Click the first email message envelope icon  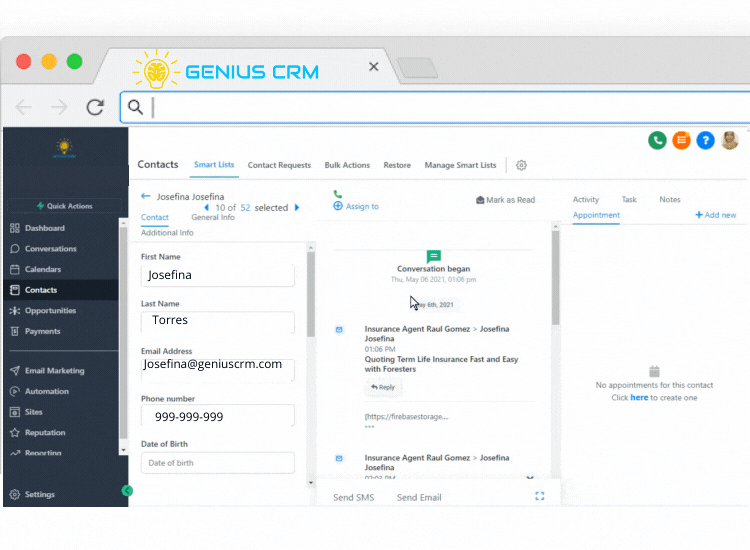pos(339,330)
